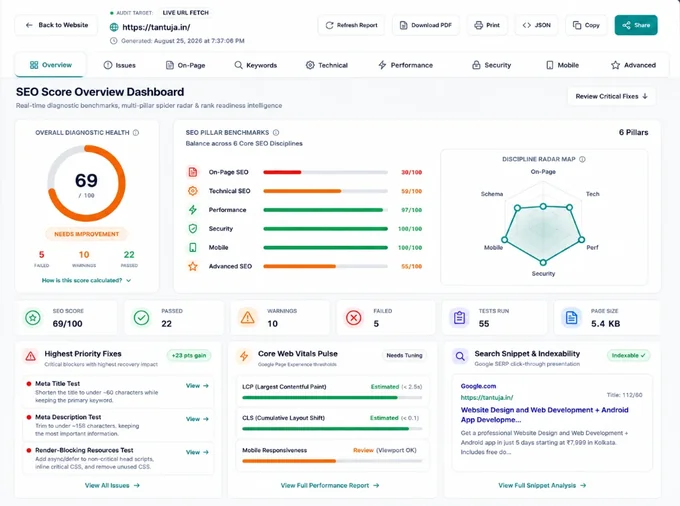
Task: Click the https://tantuja.in/ snippet URL
Action: coord(487,397)
